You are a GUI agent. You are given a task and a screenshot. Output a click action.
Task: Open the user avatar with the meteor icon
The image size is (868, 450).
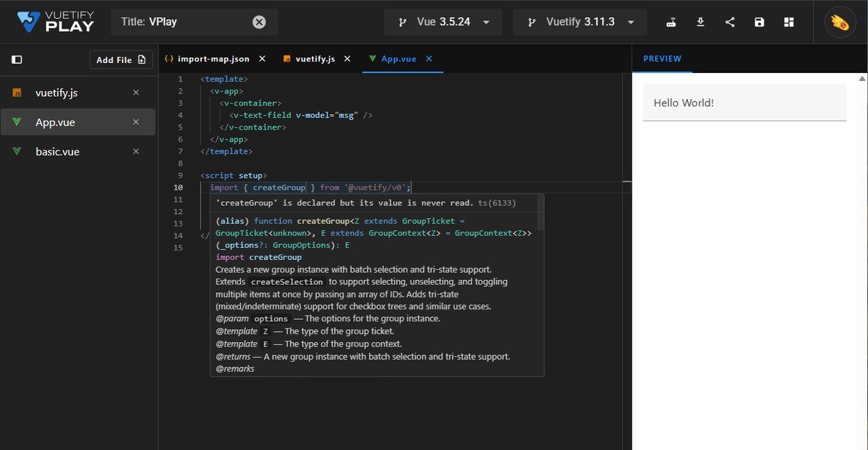point(841,22)
